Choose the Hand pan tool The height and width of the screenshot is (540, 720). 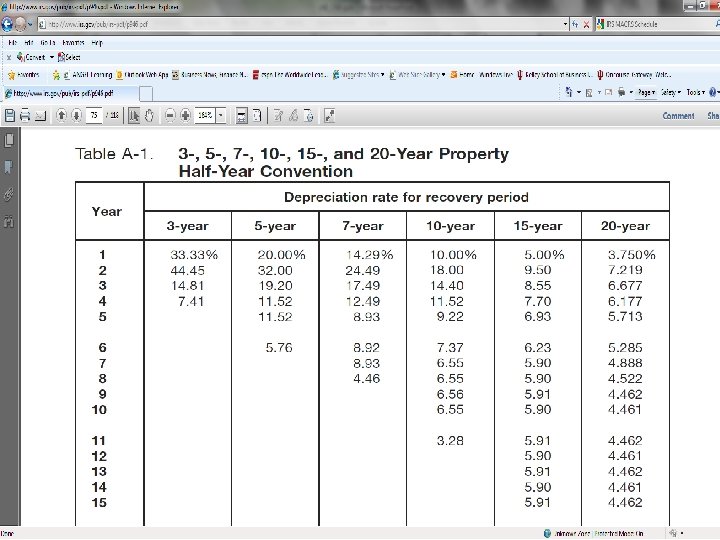[149, 115]
